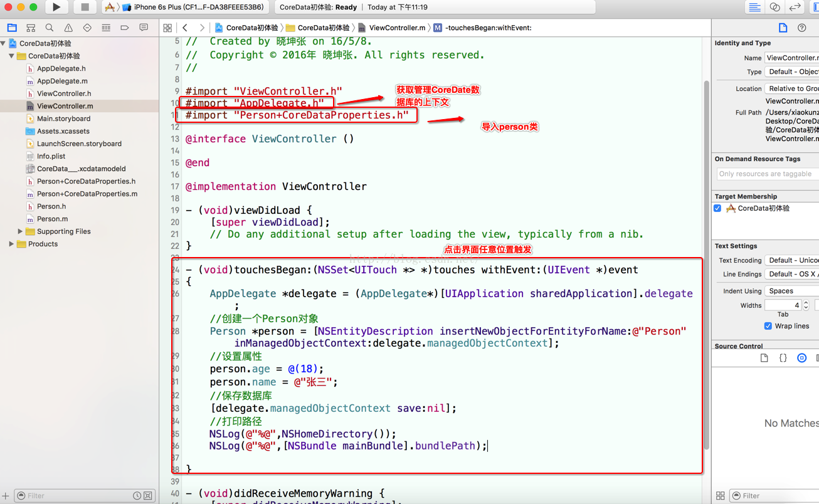
Task: Click the iPhone 6s Plus device selector
Action: pyautogui.click(x=198, y=8)
